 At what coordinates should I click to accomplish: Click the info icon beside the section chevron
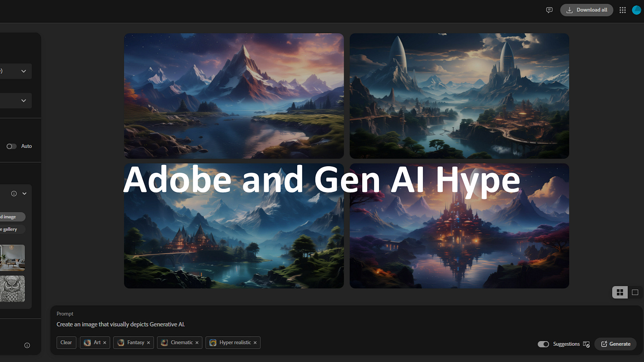[x=14, y=194]
